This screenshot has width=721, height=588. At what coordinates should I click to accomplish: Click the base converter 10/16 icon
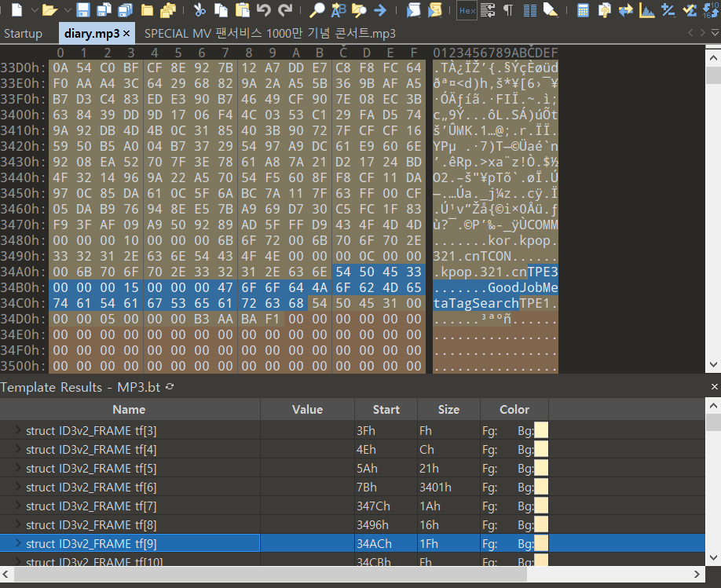click(x=711, y=9)
